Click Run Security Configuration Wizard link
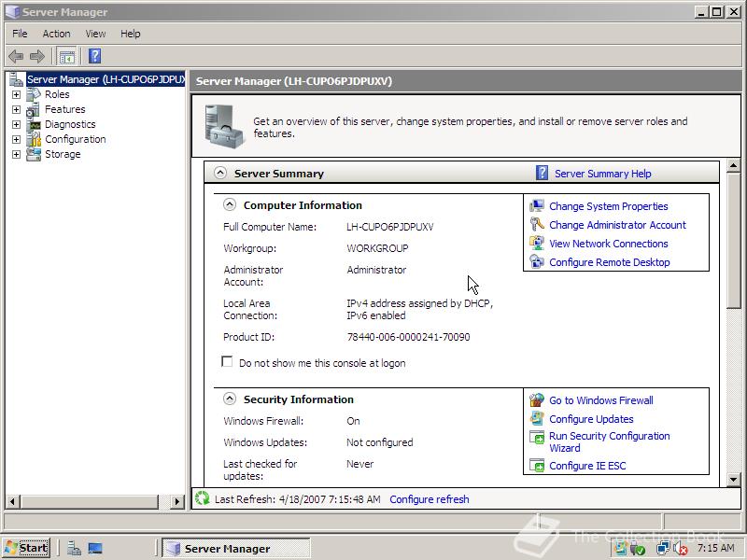 pos(610,441)
